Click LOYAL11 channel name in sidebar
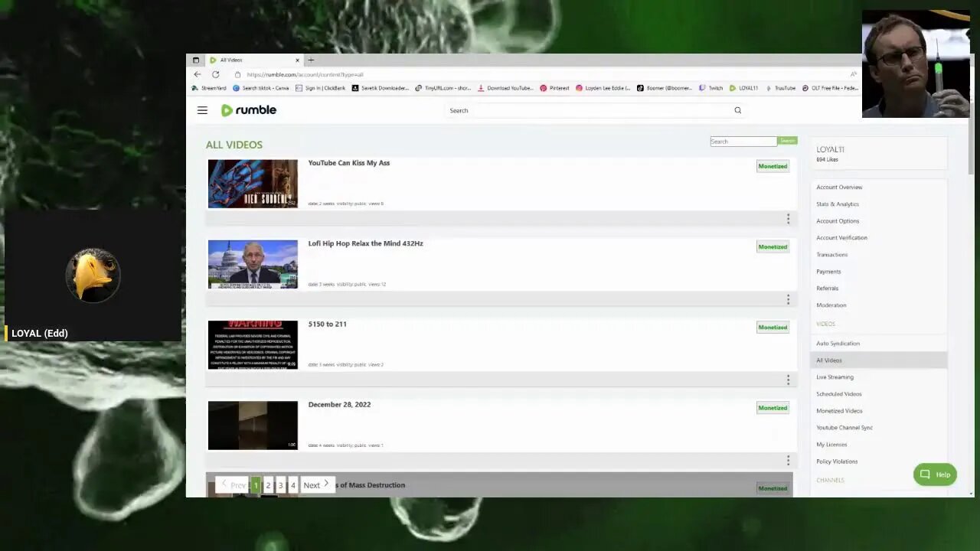Viewport: 980px width, 551px height. pos(830,149)
